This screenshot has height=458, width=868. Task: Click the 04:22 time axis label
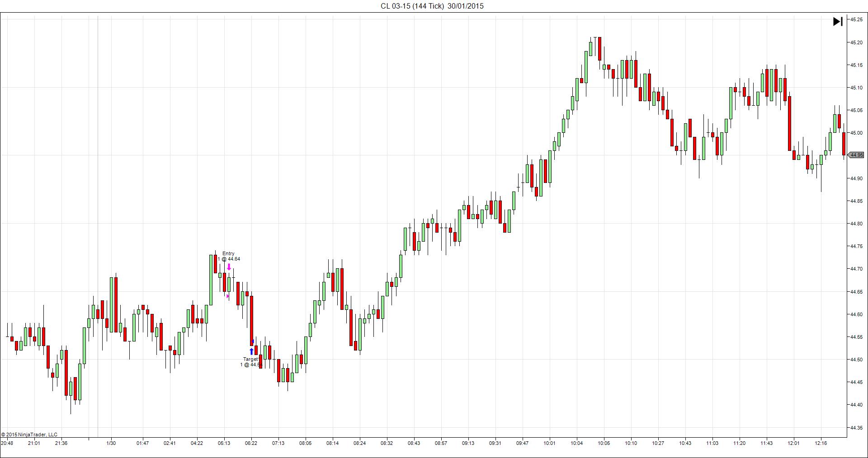(197, 443)
